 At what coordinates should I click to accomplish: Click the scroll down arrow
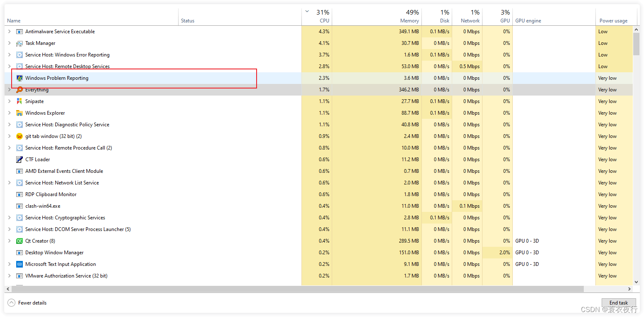point(636,282)
